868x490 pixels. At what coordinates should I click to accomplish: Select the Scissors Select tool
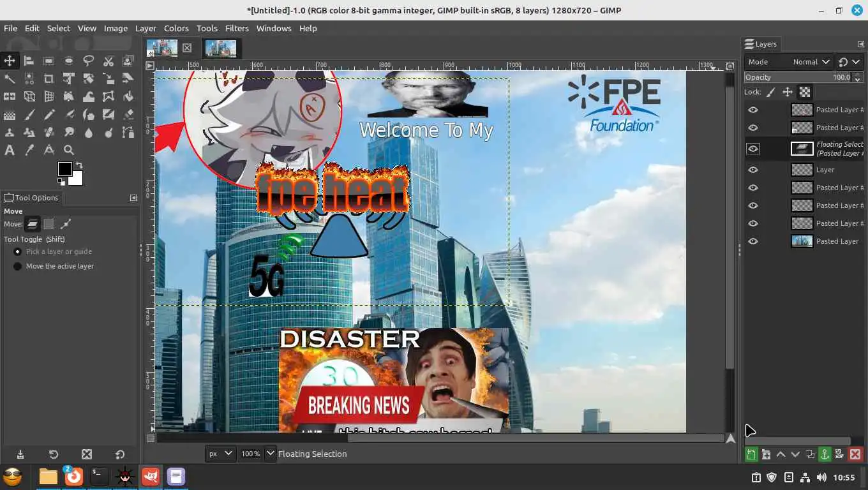coord(108,61)
